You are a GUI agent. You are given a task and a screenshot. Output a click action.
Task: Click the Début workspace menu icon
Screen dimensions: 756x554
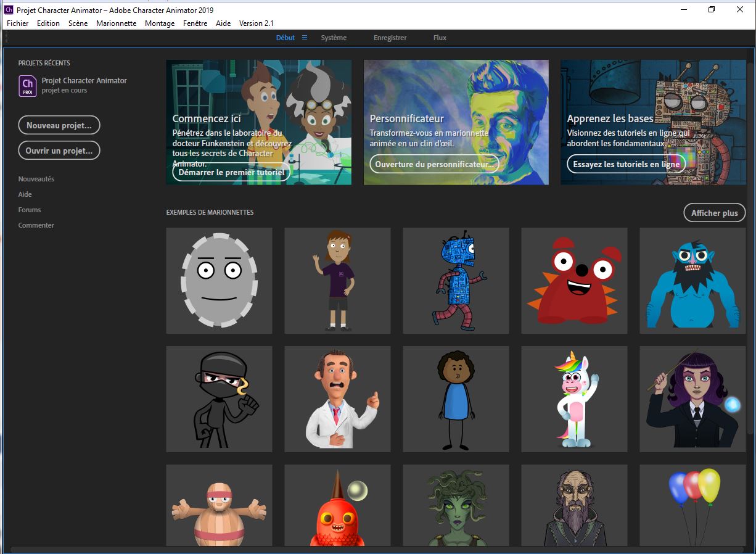pos(305,38)
